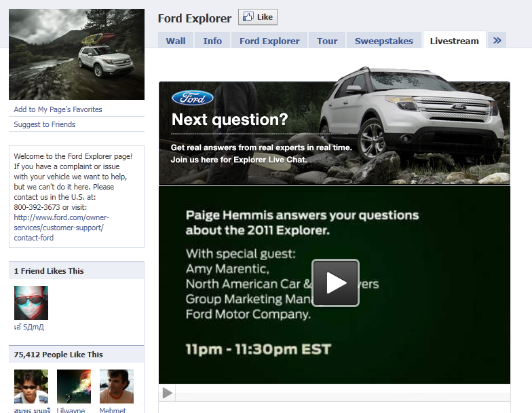Click the thumbs-up icon in Like button
This screenshot has height=413, width=532.
point(248,16)
